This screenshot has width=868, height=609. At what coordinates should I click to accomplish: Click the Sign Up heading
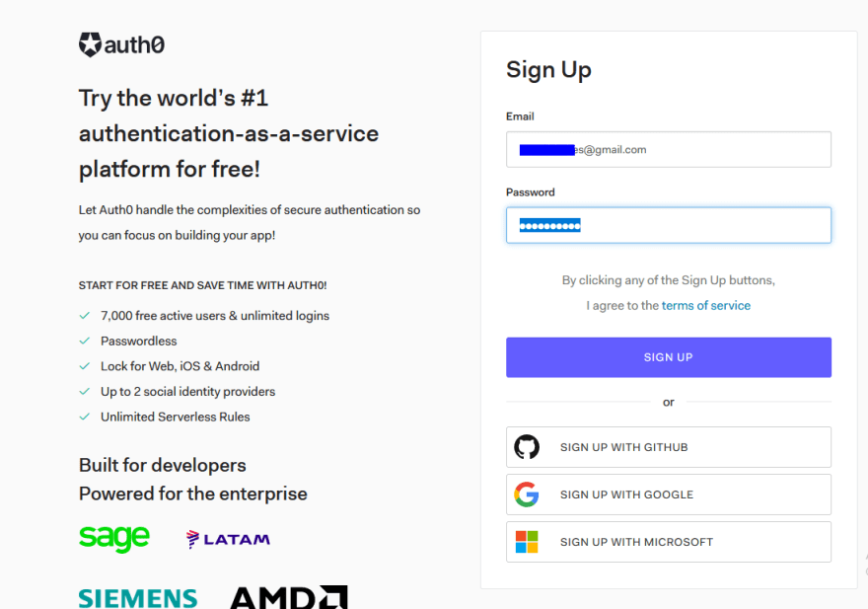pyautogui.click(x=548, y=70)
